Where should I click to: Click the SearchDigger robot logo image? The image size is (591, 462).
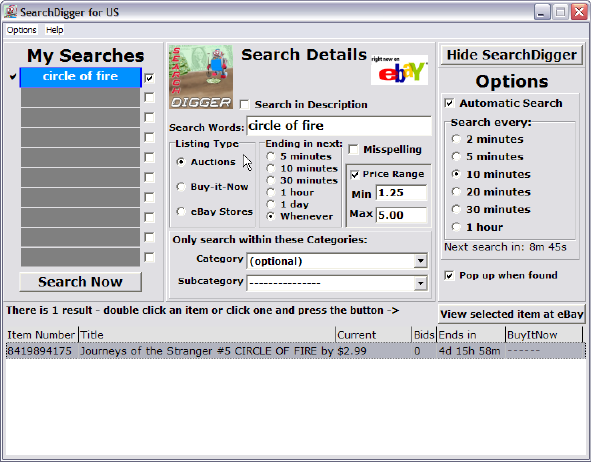pos(201,77)
